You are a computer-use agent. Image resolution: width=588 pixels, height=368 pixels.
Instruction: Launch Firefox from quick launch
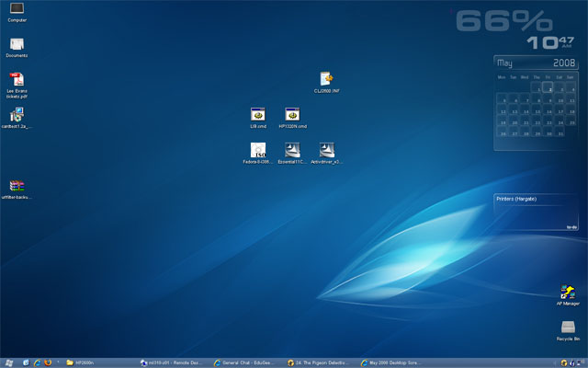click(x=48, y=362)
